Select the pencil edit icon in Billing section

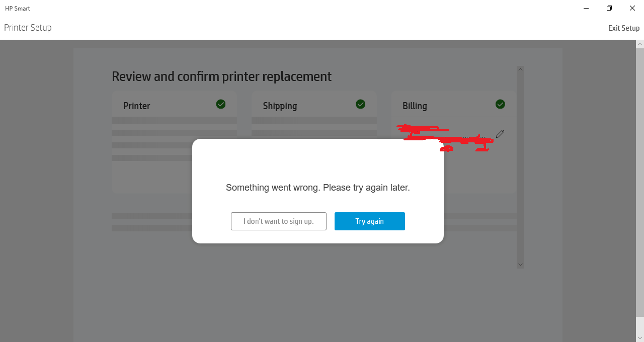click(500, 133)
